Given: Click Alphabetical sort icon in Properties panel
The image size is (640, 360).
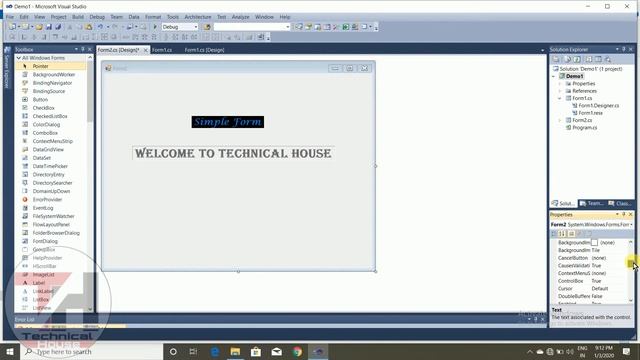Looking at the screenshot, I should click(562, 234).
